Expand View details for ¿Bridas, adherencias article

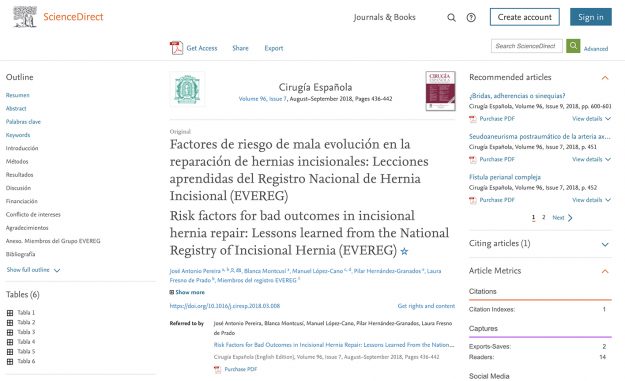592,119
